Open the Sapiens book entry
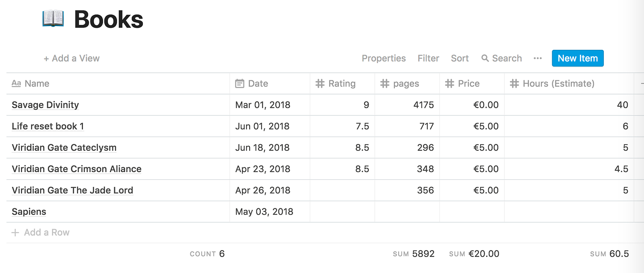This screenshot has height=273, width=644. point(29,212)
